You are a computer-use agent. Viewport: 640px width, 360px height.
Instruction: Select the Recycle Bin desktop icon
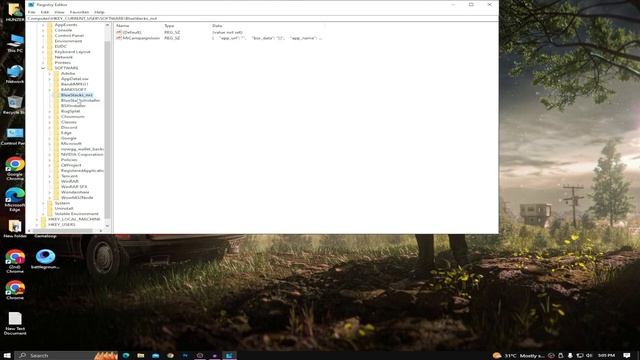[x=14, y=105]
